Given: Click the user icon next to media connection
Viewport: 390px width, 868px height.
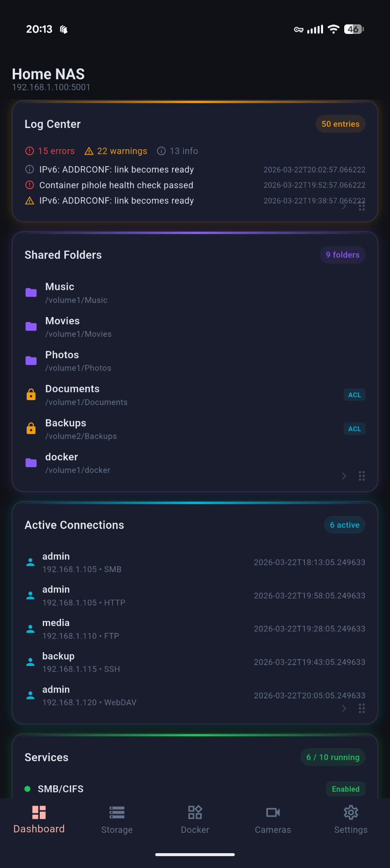Looking at the screenshot, I should (x=30, y=629).
